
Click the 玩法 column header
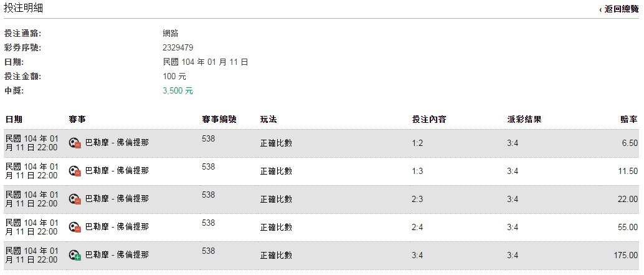pos(268,119)
